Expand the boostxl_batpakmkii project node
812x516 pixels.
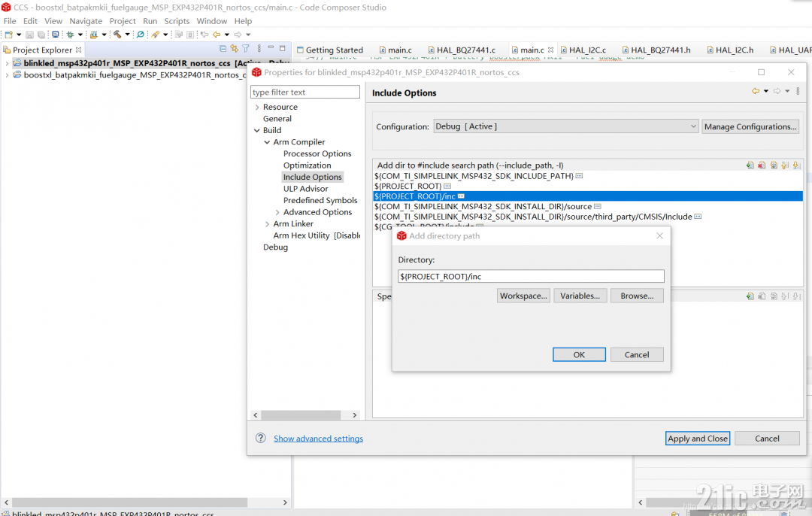7,75
